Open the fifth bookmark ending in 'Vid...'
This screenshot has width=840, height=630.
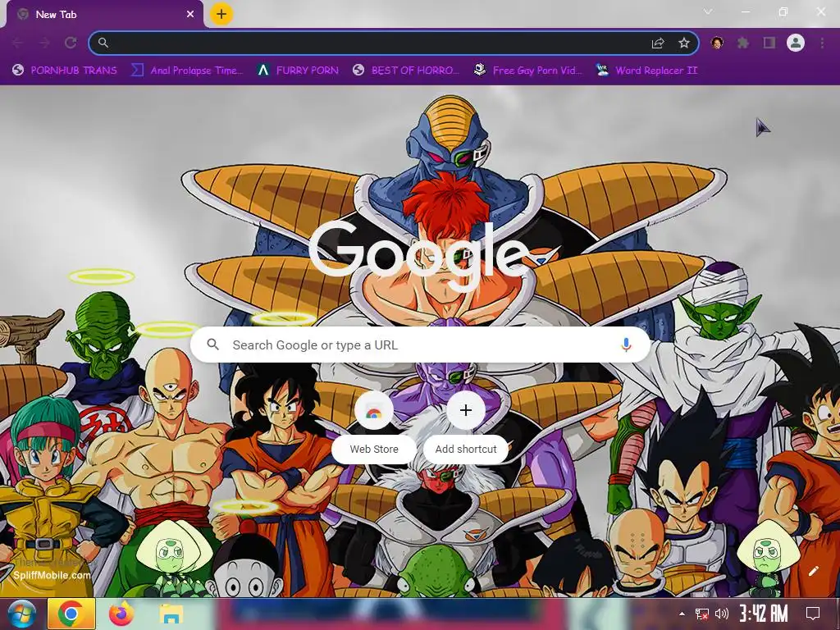[x=528, y=71]
